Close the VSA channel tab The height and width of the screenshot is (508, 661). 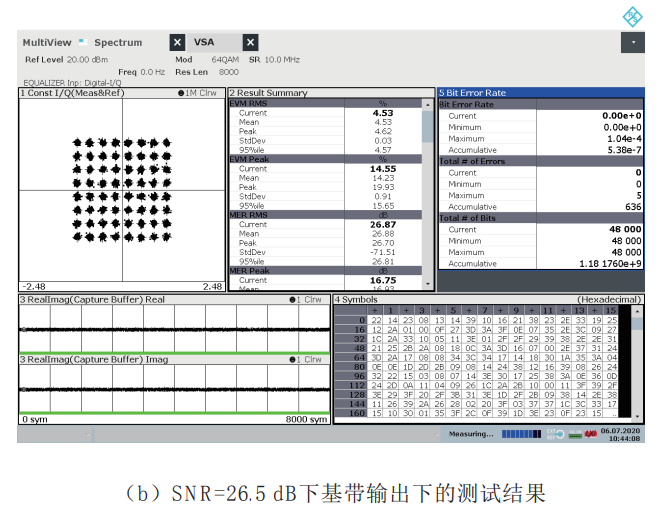coord(251,42)
